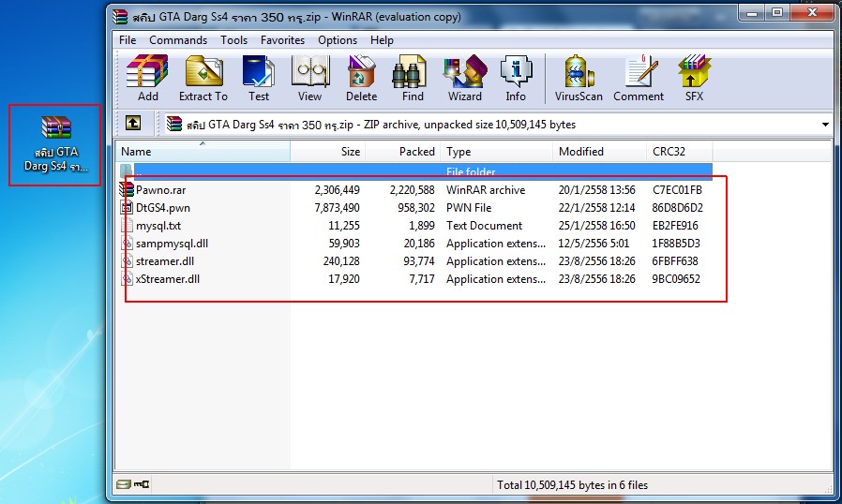
Task: Select the DtGS4.pwn file name
Action: (163, 208)
